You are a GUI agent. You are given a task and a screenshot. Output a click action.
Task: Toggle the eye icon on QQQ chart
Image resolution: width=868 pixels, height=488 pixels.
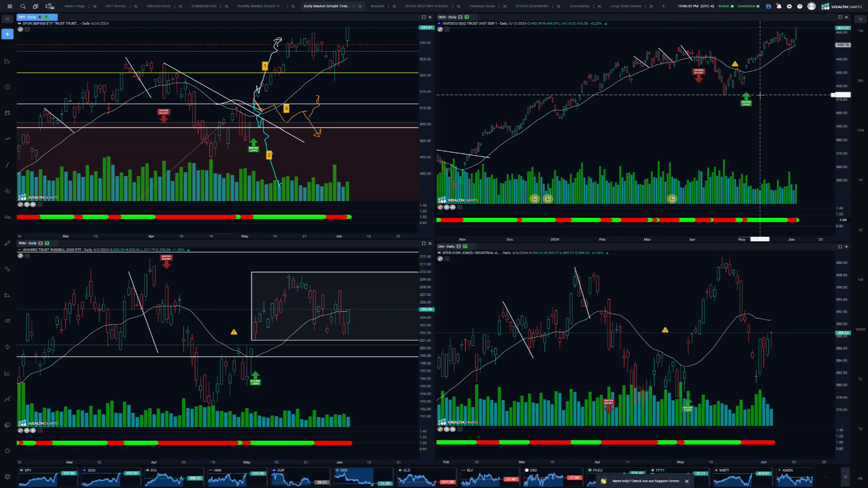click(x=440, y=29)
